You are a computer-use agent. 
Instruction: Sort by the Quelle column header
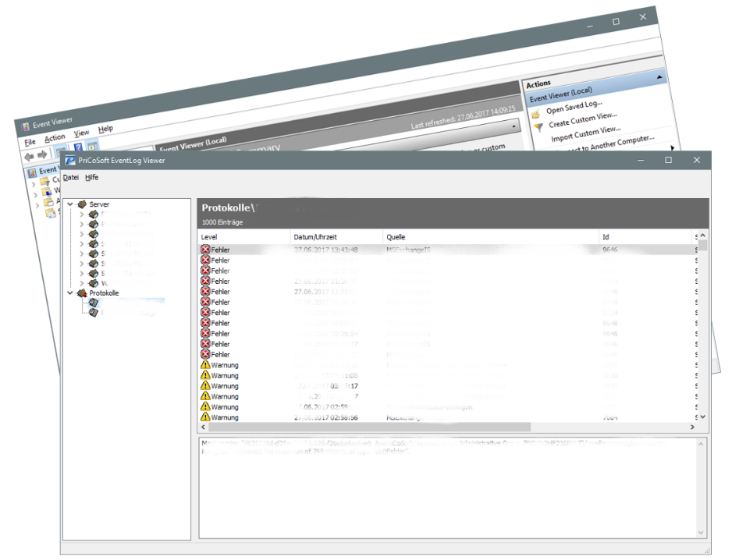pyautogui.click(x=491, y=237)
